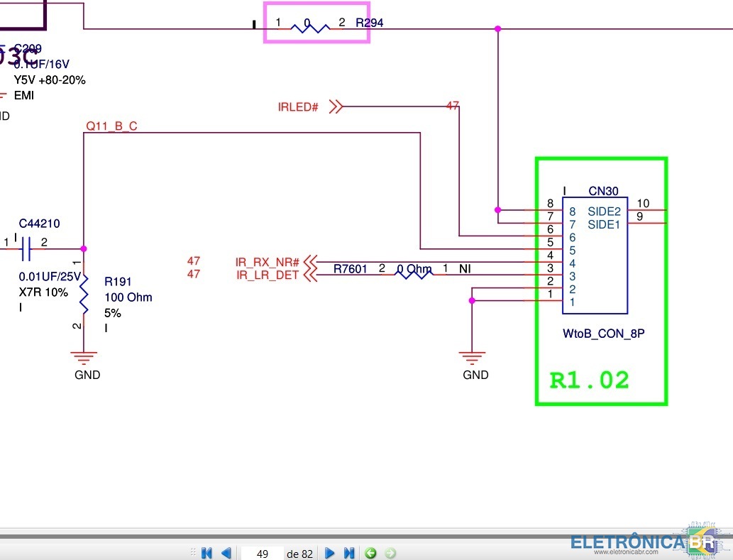This screenshot has height=560, width=733.
Task: Click the page number field showing 49
Action: (x=263, y=554)
